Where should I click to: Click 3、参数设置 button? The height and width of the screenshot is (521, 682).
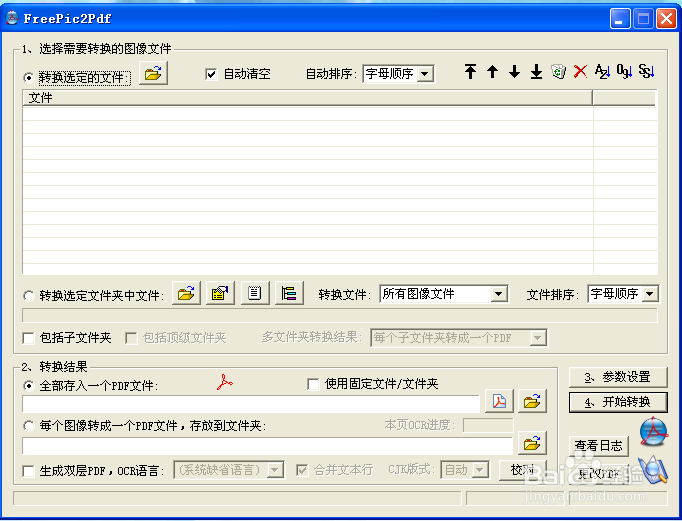tap(618, 377)
